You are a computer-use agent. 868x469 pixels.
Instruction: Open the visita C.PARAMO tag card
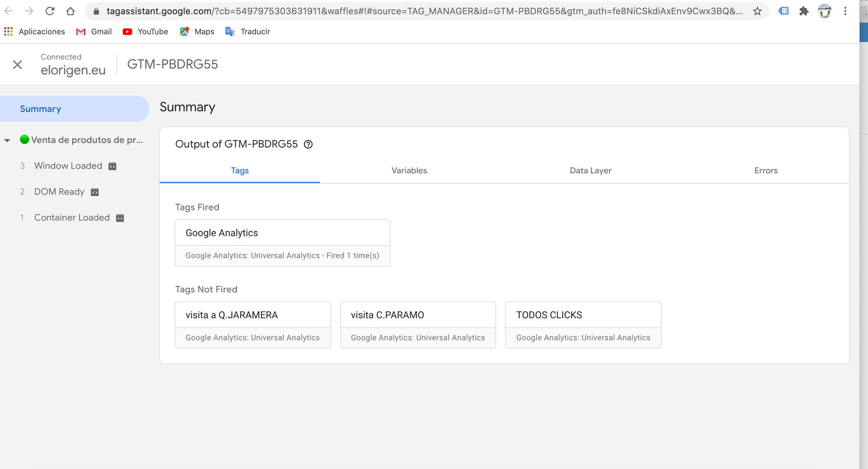[x=418, y=325]
